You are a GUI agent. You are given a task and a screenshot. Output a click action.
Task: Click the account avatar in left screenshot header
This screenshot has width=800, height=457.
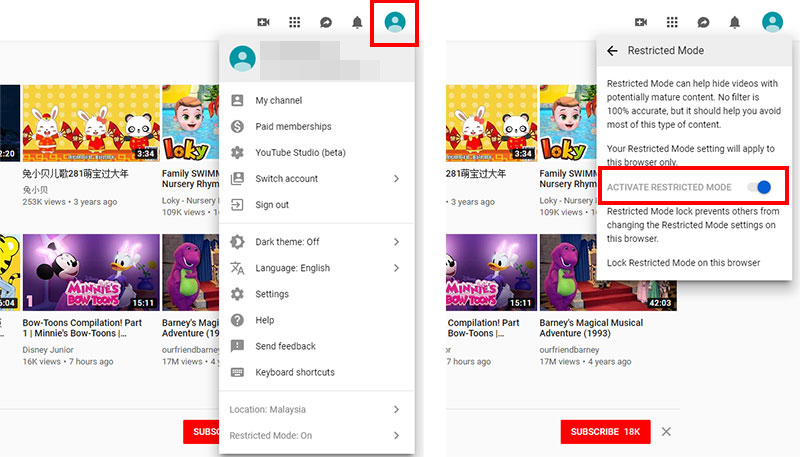pyautogui.click(x=395, y=22)
